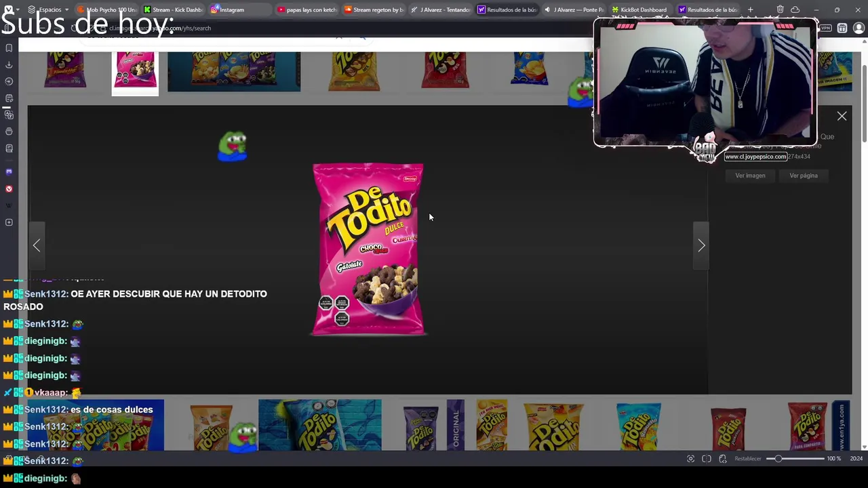Open the Espacios workspaces dropdown
The image size is (868, 488).
(x=49, y=9)
